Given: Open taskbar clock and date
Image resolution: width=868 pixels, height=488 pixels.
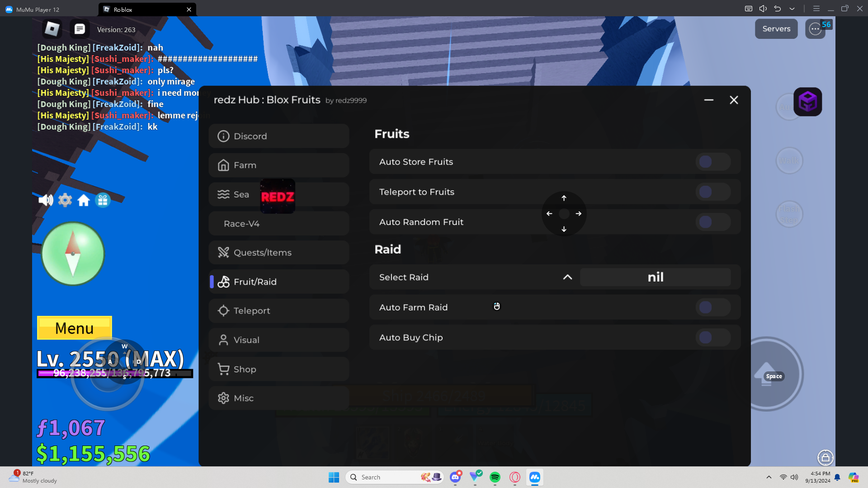Looking at the screenshot, I should pos(817,477).
